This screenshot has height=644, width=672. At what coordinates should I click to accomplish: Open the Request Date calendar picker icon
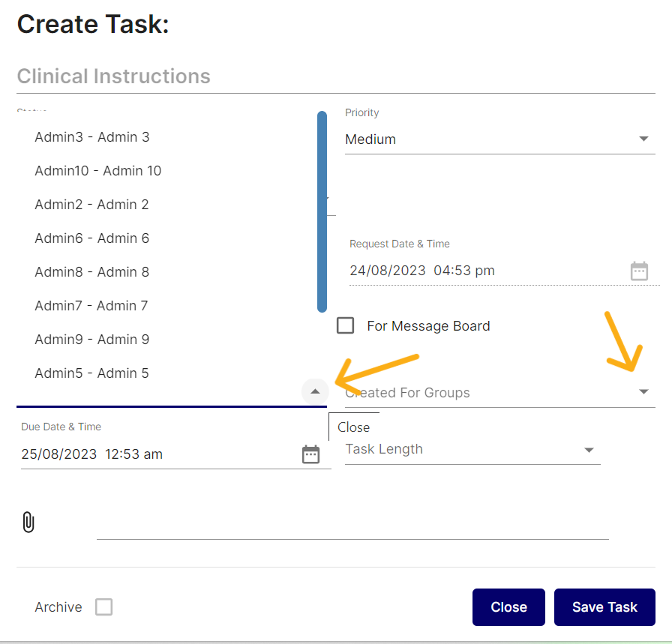pyautogui.click(x=639, y=271)
